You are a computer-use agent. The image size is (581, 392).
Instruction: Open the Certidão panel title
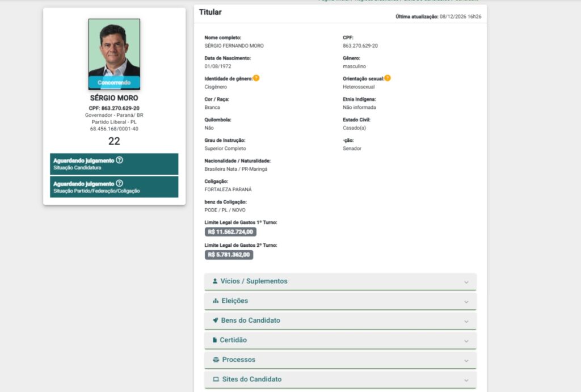click(233, 340)
